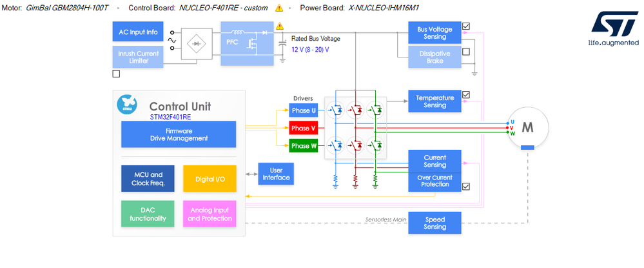Click the red shunt resistor symbol
The width and height of the screenshot is (644, 268).
tap(355, 180)
